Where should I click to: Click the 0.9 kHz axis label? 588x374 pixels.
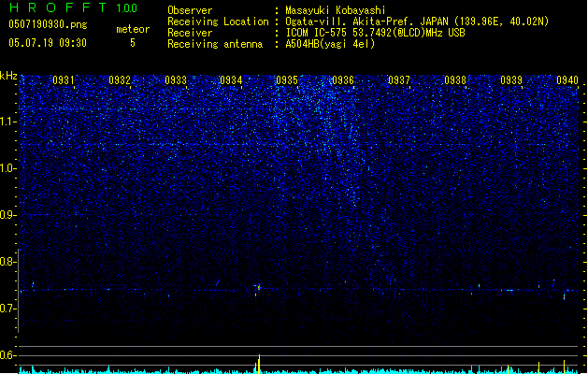pyautogui.click(x=8, y=215)
